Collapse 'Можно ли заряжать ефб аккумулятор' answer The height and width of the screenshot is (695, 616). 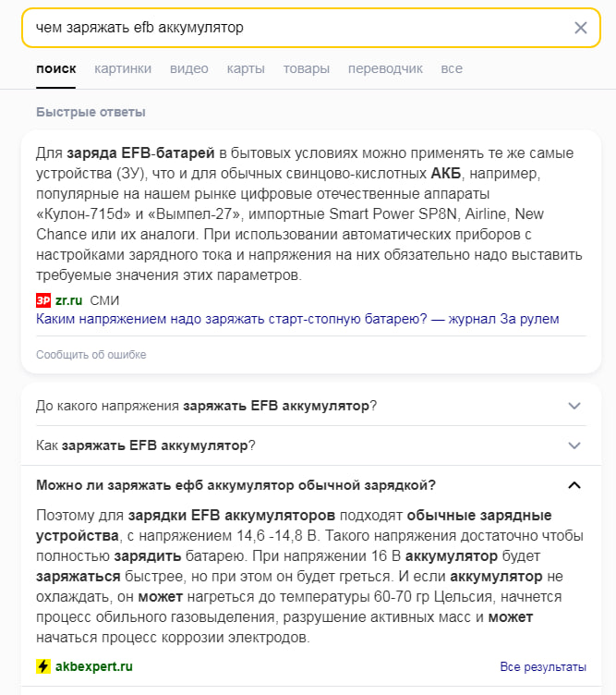(574, 485)
